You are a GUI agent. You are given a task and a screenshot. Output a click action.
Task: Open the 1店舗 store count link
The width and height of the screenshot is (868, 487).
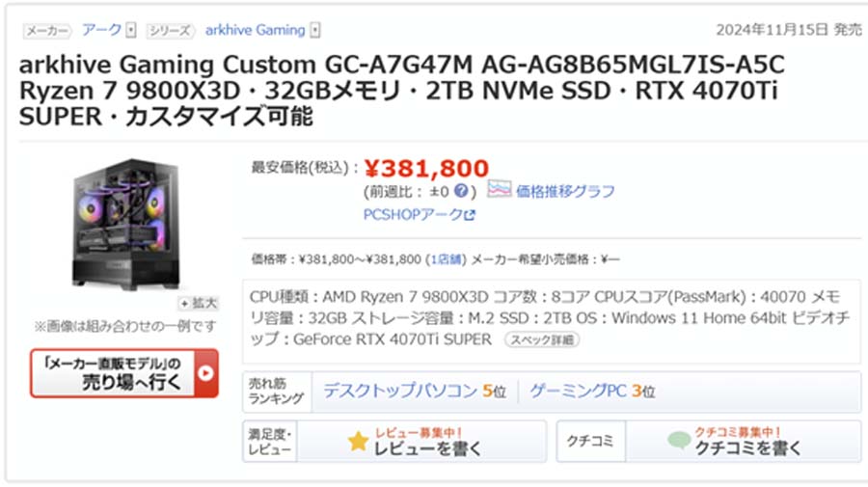coord(445,259)
